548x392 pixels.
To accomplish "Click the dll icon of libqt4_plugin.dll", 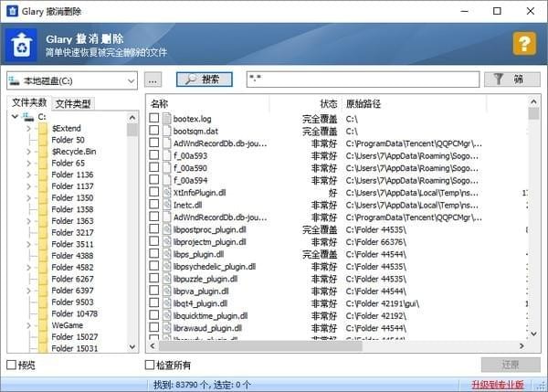I will point(167,303).
